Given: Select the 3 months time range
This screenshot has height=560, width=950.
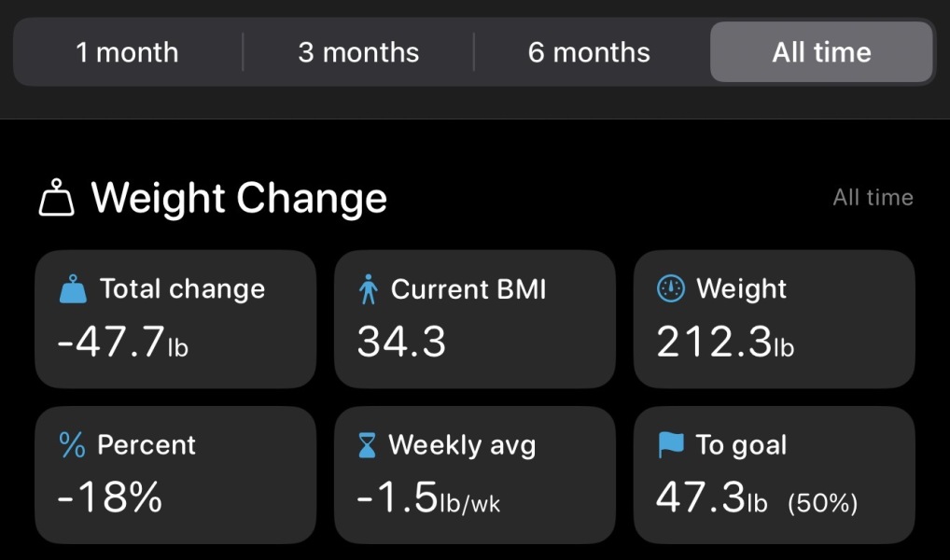Looking at the screenshot, I should point(359,52).
